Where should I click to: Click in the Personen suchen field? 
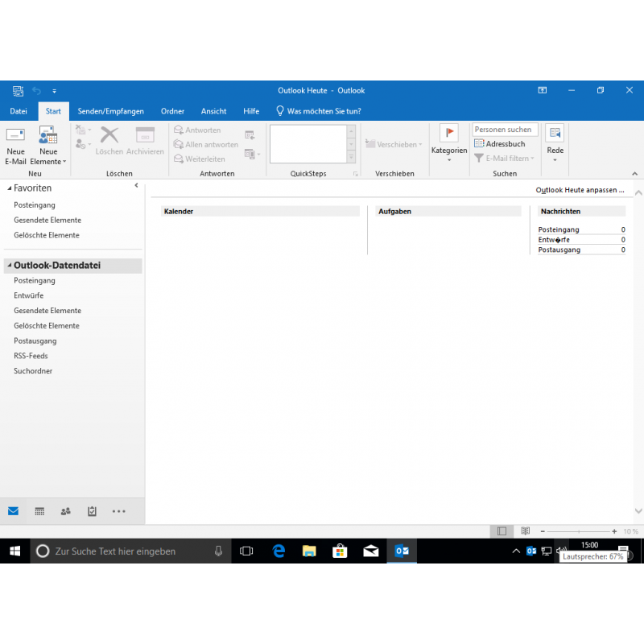click(x=505, y=130)
